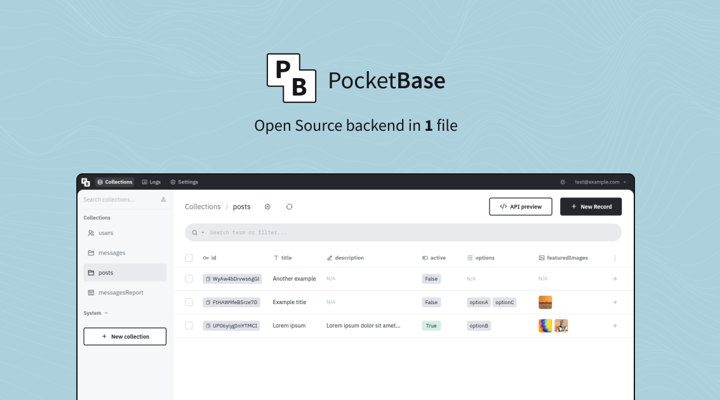The image size is (720, 400).
Task: Click the icon beside Search collections
Action: [x=163, y=200]
